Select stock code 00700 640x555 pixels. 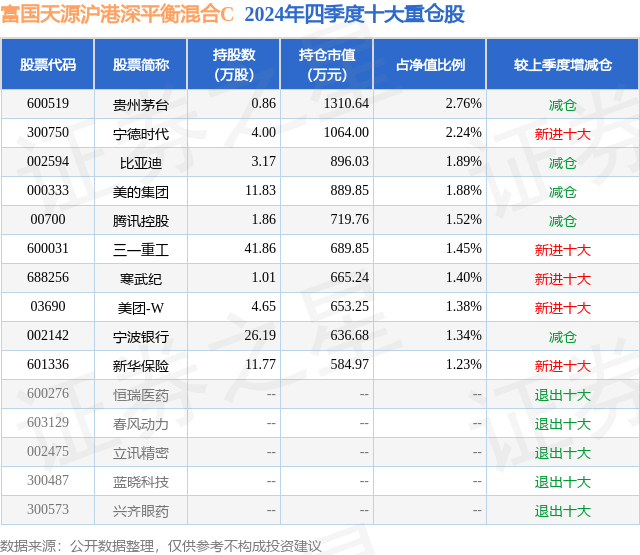click(48, 220)
